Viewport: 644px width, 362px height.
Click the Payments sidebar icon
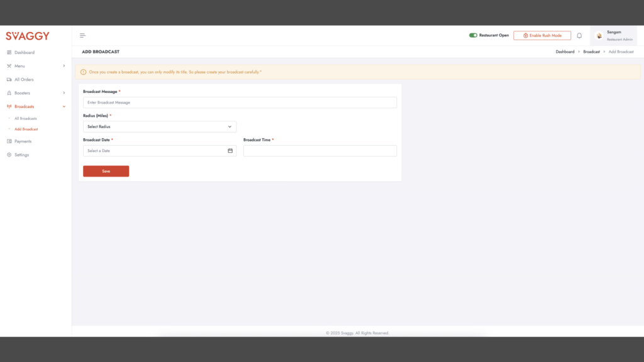point(9,141)
